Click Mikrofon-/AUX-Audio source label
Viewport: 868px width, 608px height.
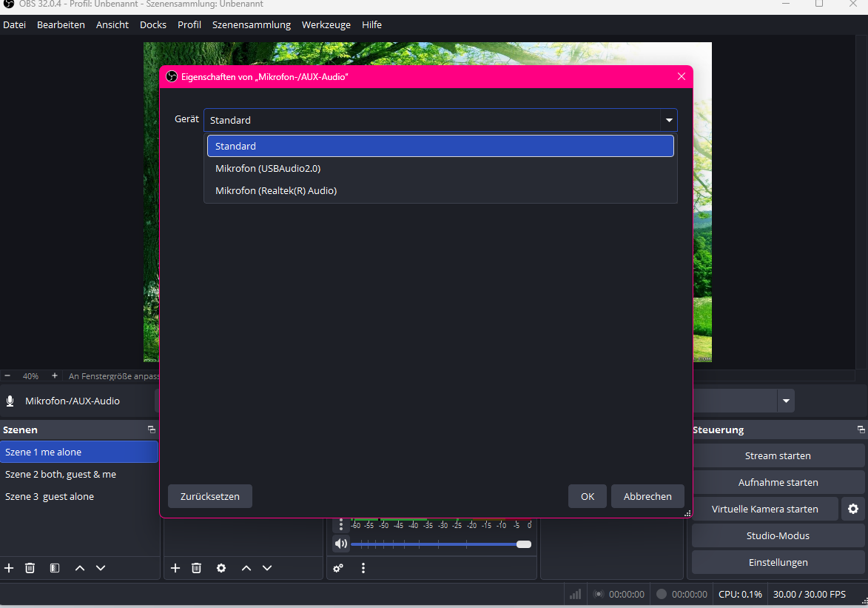point(73,401)
